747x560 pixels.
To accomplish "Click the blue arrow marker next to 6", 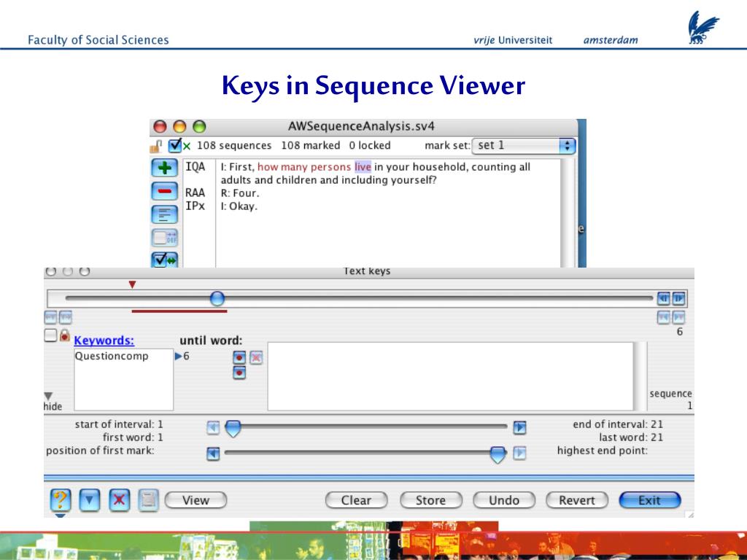I will click(x=178, y=356).
